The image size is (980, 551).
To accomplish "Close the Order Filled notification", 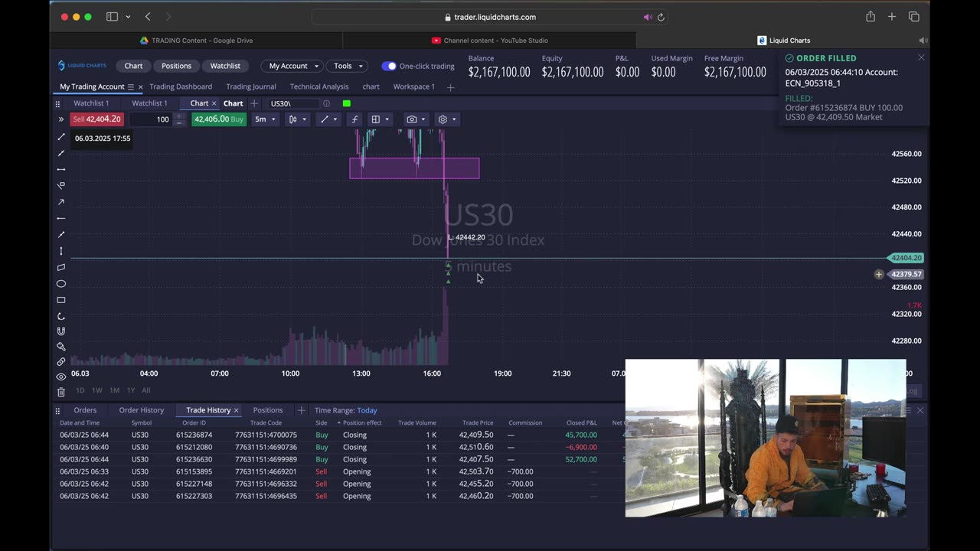I will coord(921,57).
